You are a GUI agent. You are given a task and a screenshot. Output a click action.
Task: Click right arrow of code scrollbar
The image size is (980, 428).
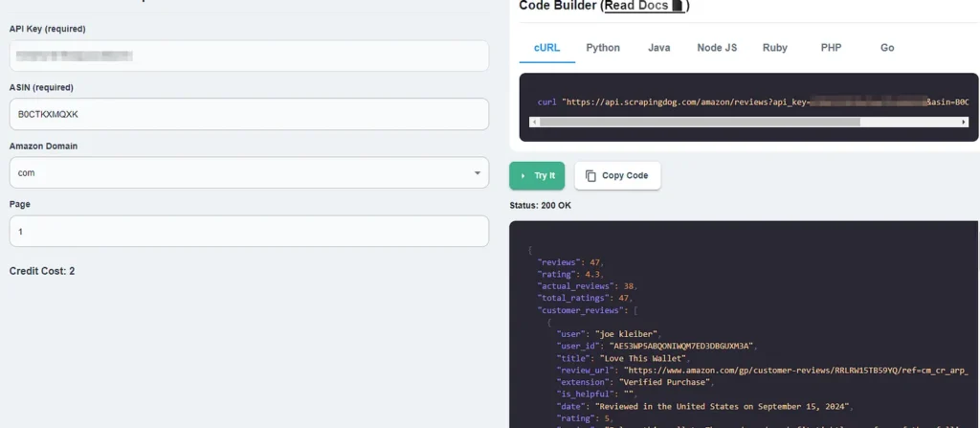pyautogui.click(x=963, y=123)
